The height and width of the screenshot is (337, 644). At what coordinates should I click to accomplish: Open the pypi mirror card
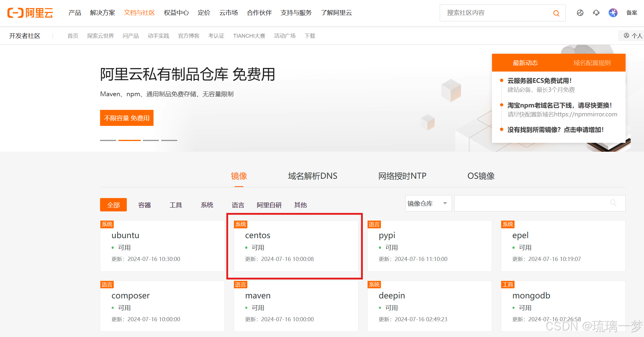(x=430, y=246)
